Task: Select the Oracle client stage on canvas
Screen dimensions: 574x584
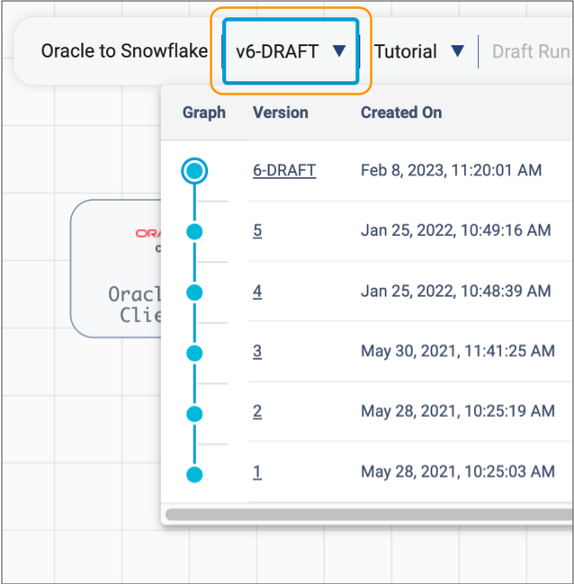Action: pyautogui.click(x=116, y=269)
